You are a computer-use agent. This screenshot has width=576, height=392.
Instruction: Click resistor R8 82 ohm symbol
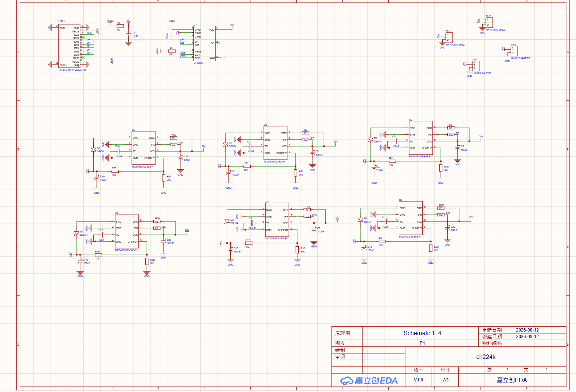click(451, 128)
